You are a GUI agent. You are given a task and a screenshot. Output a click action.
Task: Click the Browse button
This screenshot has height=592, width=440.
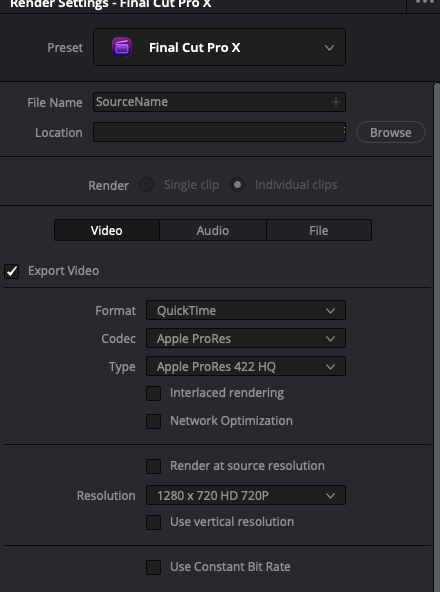pos(391,132)
